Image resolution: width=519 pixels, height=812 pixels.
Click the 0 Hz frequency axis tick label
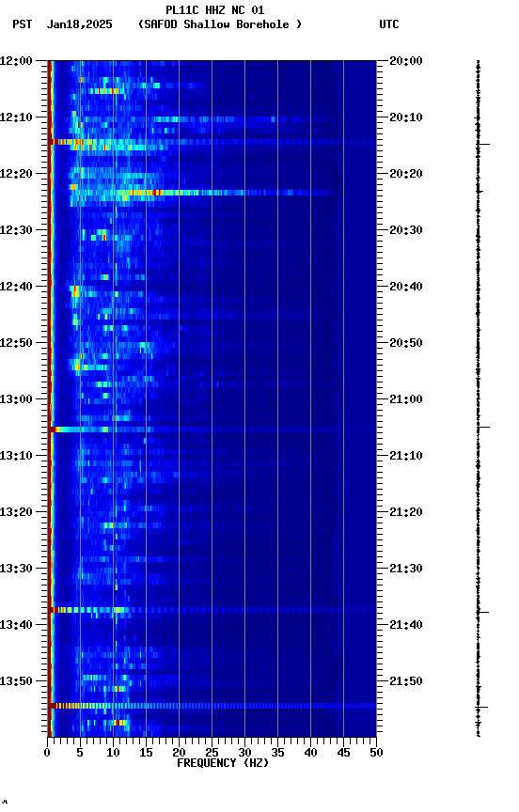[x=48, y=753]
